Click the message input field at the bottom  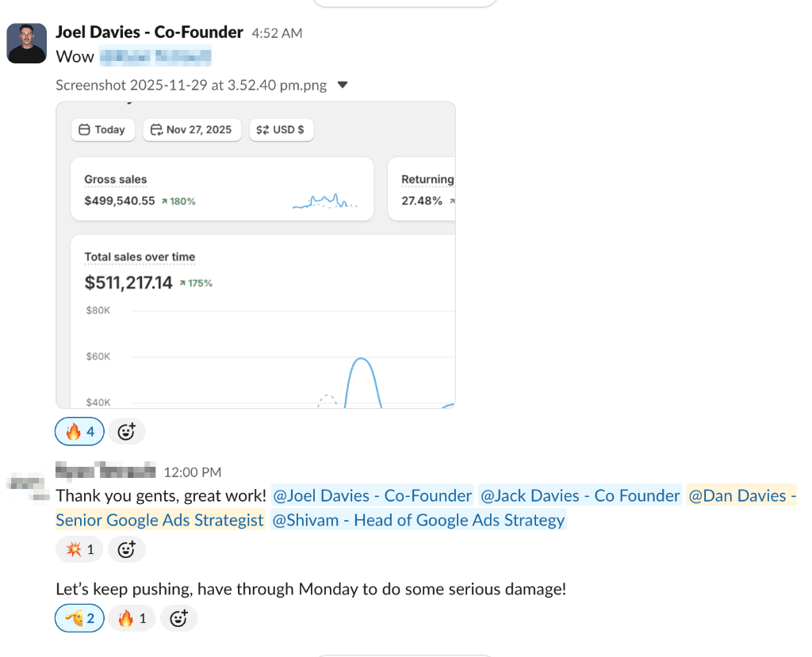[404, 654]
